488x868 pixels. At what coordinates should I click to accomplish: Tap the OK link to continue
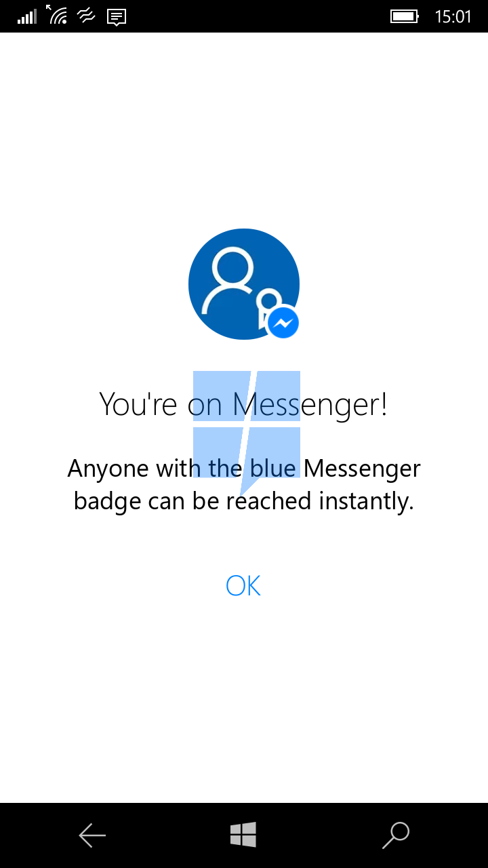(243, 585)
